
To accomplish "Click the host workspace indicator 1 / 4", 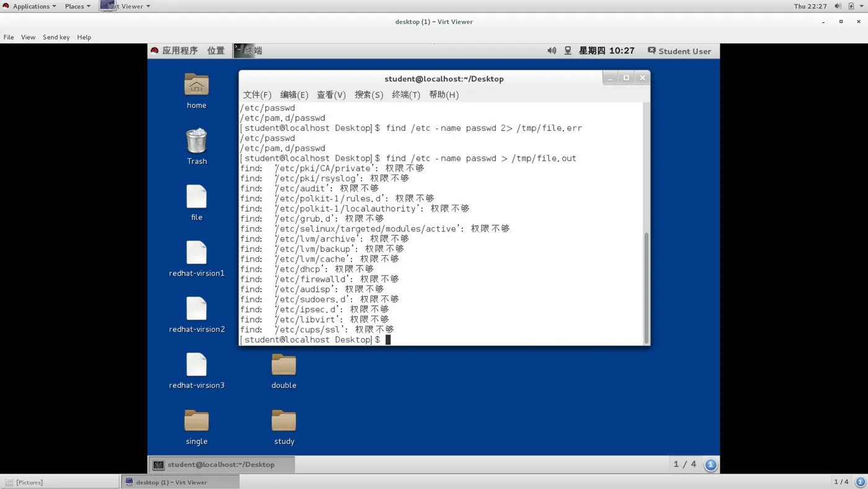I will click(841, 482).
